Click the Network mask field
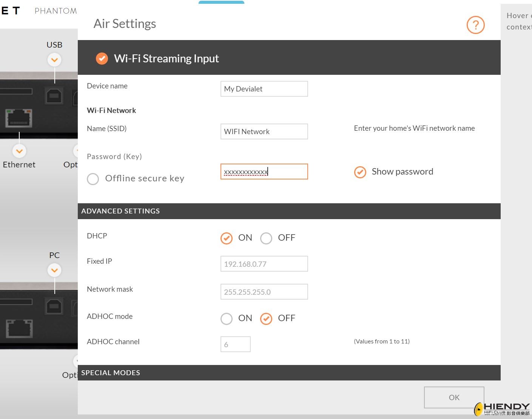 264,292
